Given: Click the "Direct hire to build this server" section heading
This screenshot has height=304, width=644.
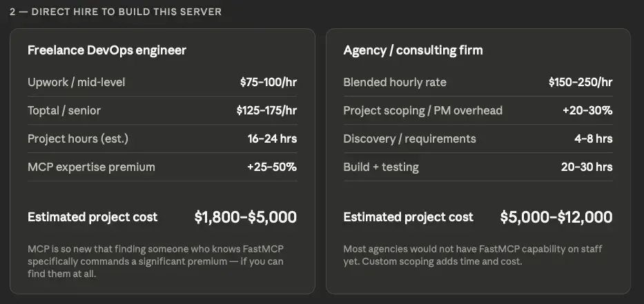Looking at the screenshot, I should coord(116,12).
